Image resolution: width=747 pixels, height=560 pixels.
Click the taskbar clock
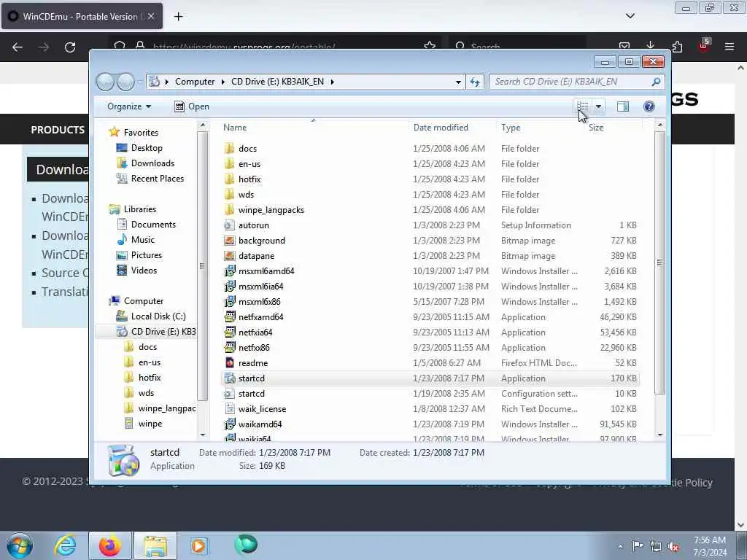[710, 546]
